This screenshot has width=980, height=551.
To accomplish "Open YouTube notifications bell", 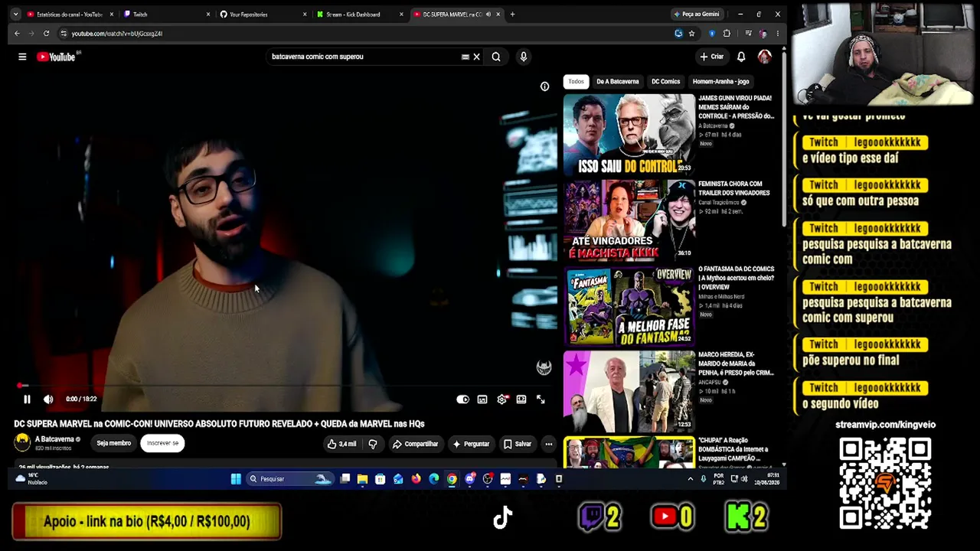I will pyautogui.click(x=741, y=57).
